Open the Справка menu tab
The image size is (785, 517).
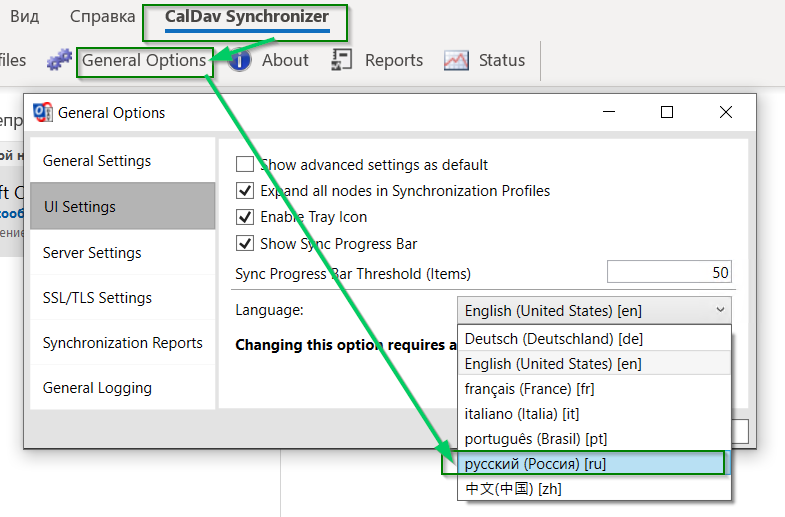pos(103,17)
